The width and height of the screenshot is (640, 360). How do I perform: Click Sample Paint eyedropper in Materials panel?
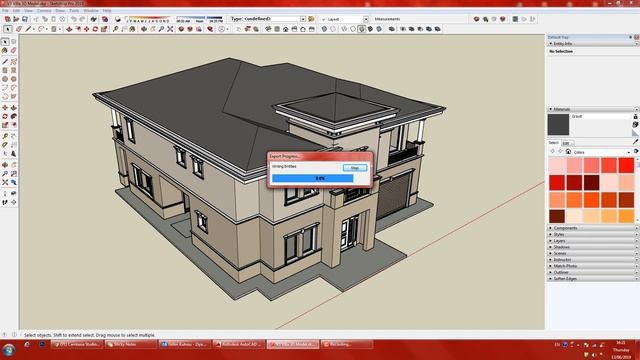[636, 142]
